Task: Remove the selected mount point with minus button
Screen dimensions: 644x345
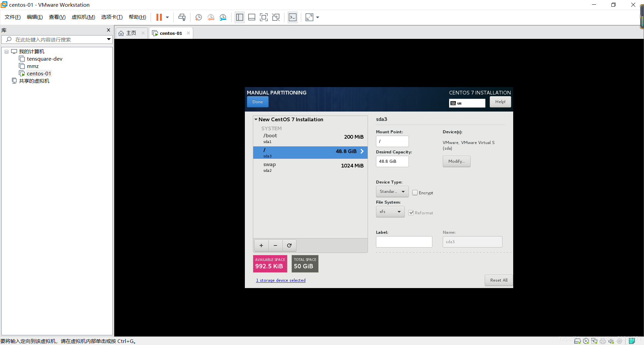Action: click(275, 246)
